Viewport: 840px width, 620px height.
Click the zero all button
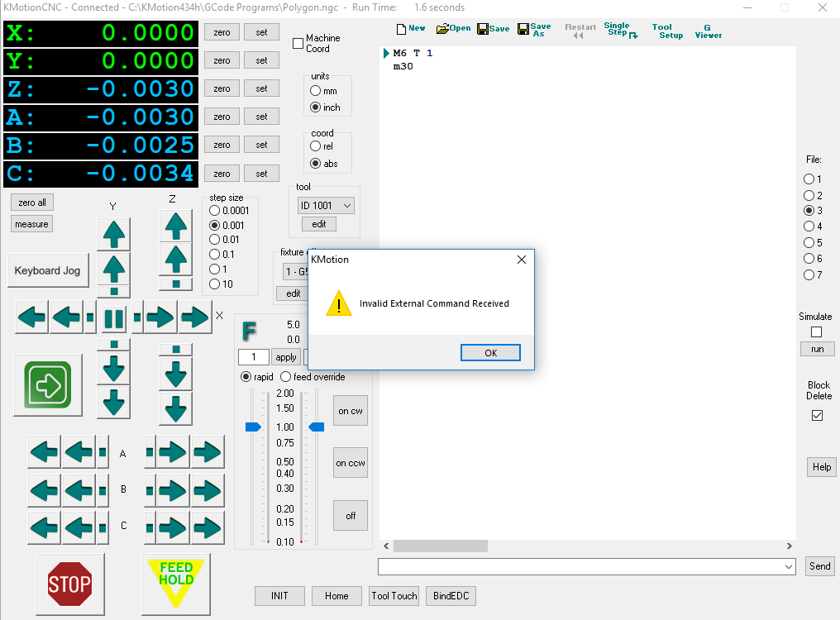pos(32,203)
